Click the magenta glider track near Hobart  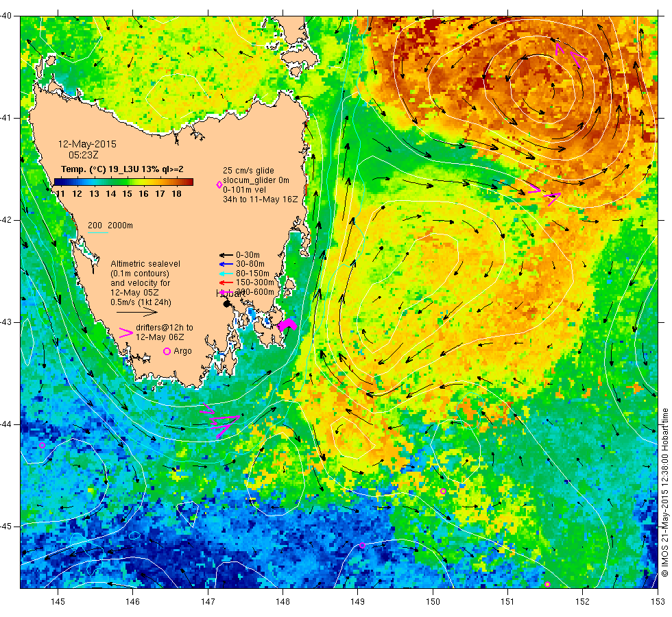coord(287,324)
